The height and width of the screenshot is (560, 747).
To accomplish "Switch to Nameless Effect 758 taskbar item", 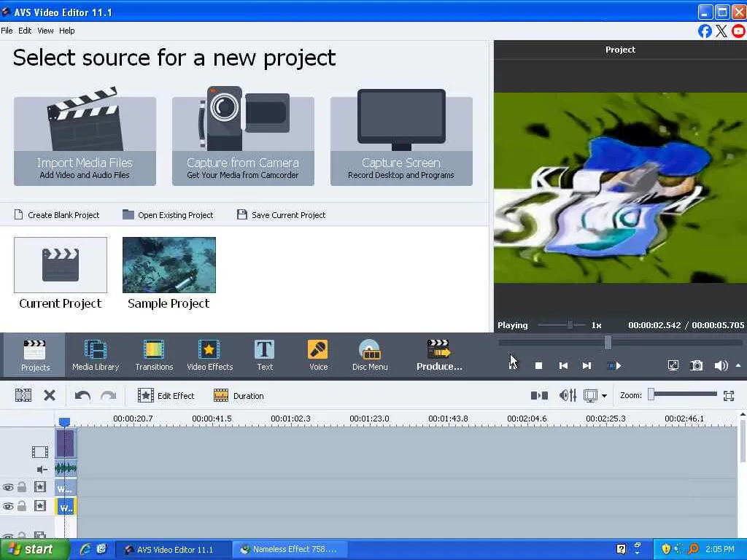I will click(x=290, y=549).
